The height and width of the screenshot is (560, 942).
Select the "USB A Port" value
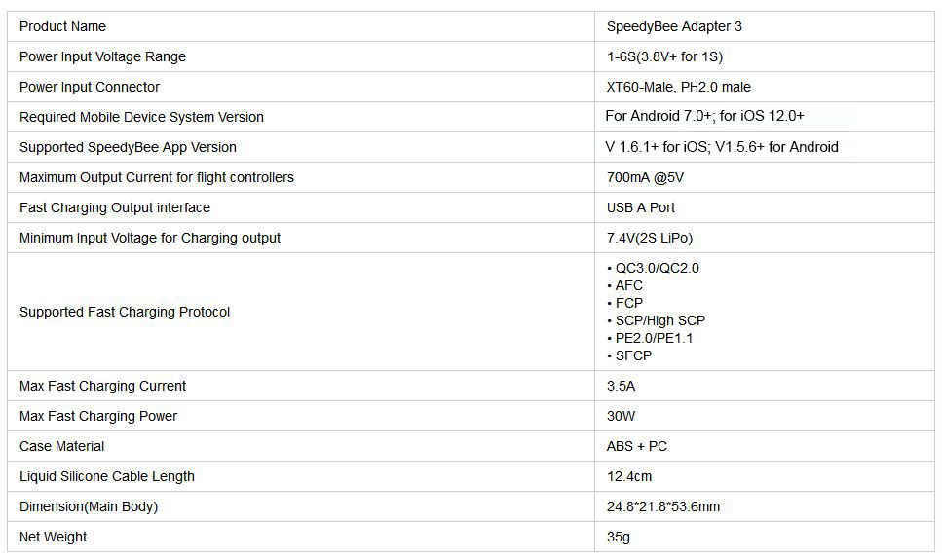coord(640,207)
